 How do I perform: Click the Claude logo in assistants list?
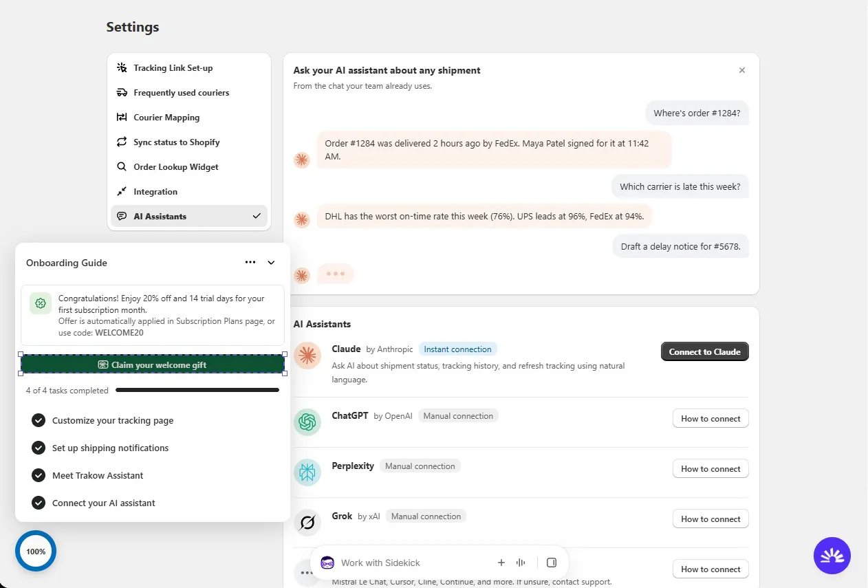(307, 356)
